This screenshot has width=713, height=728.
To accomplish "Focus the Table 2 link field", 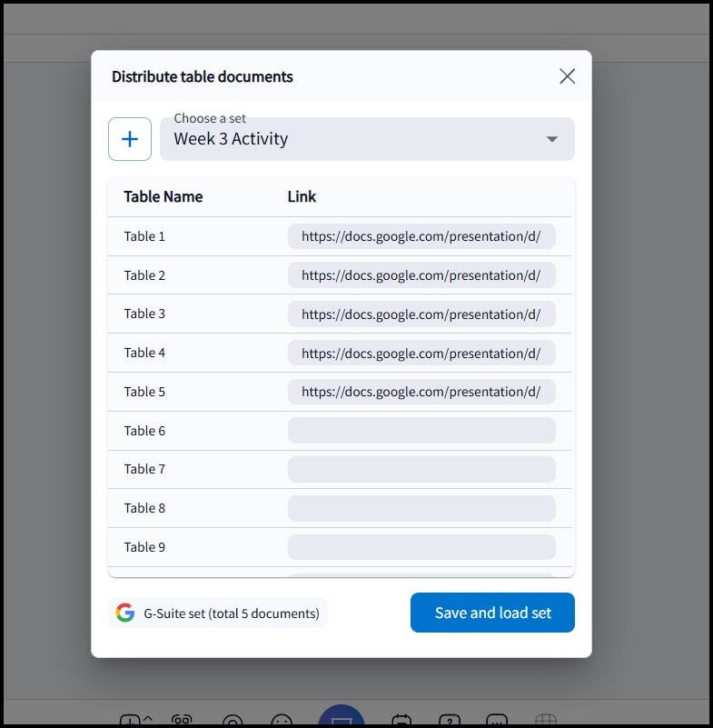I will point(421,275).
